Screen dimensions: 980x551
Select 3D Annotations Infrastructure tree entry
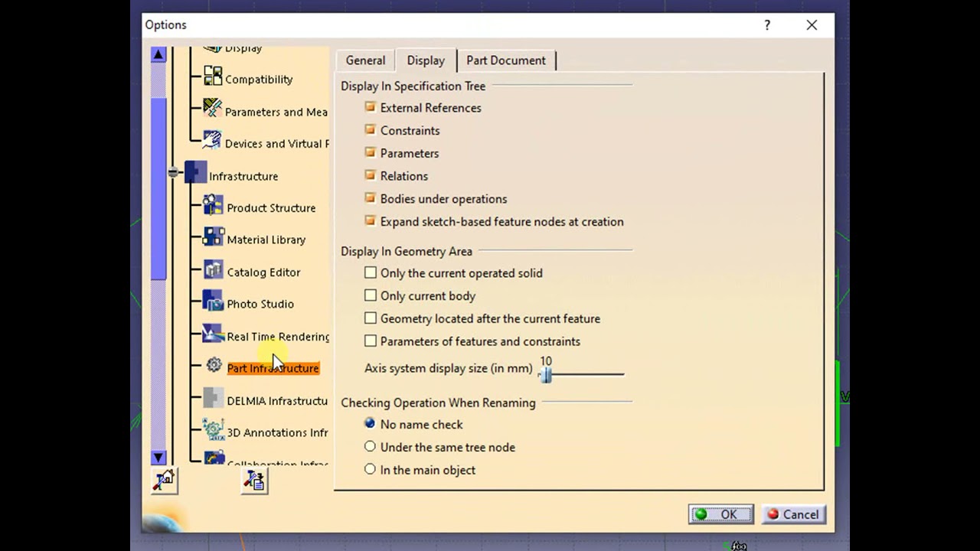pos(277,432)
